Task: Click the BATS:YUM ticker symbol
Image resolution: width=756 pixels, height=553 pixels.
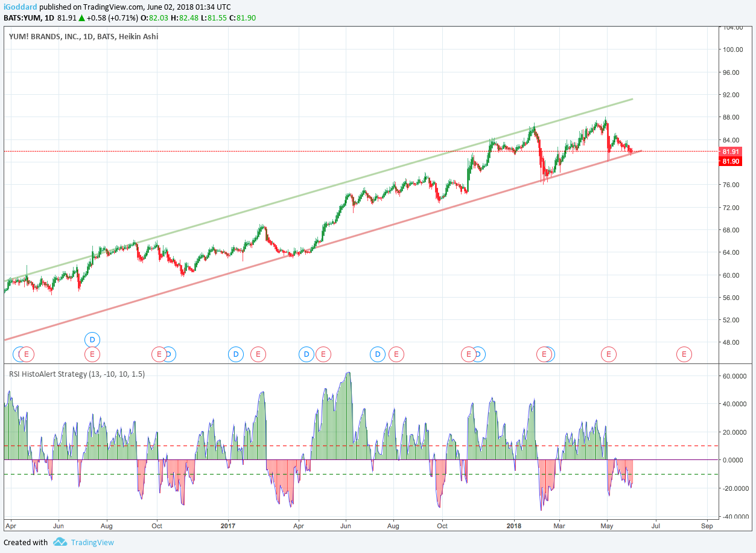Action: point(22,18)
